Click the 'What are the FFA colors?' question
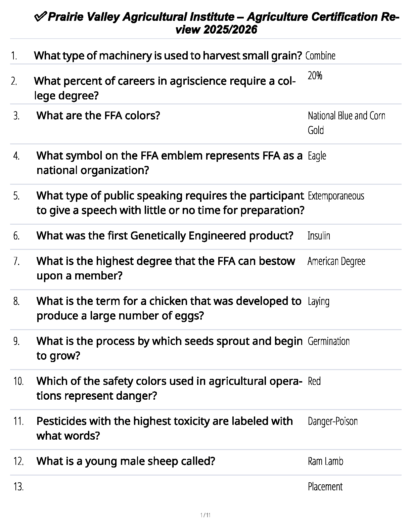411x532 pixels. tap(98, 116)
